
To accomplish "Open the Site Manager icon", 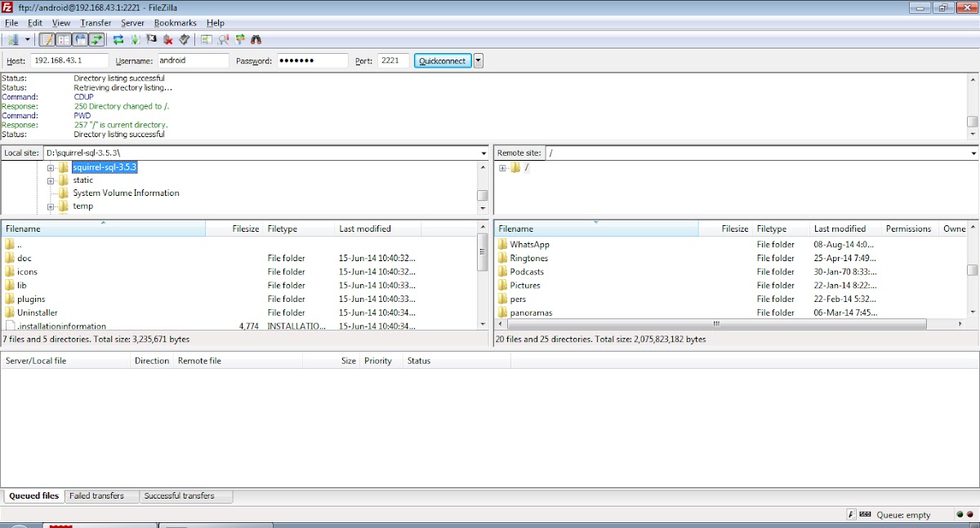I will click(14, 39).
